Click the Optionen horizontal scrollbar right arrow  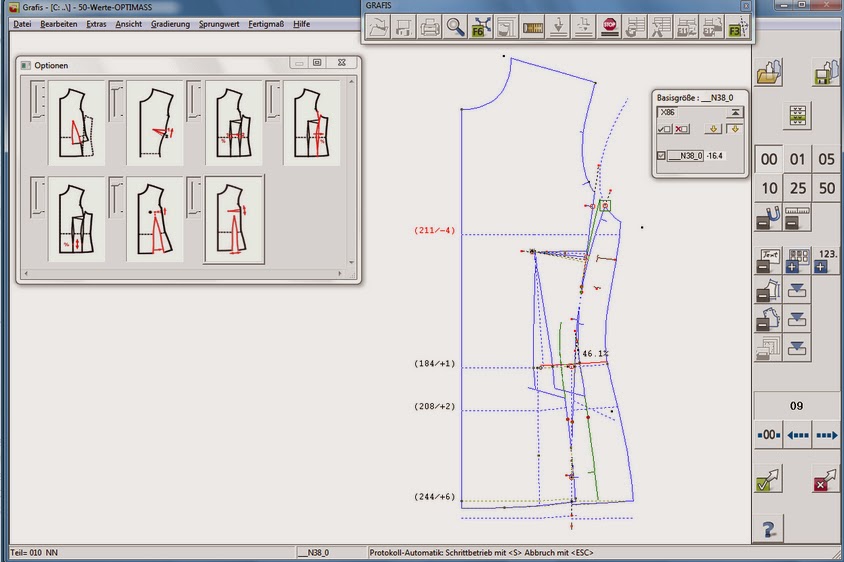click(340, 273)
